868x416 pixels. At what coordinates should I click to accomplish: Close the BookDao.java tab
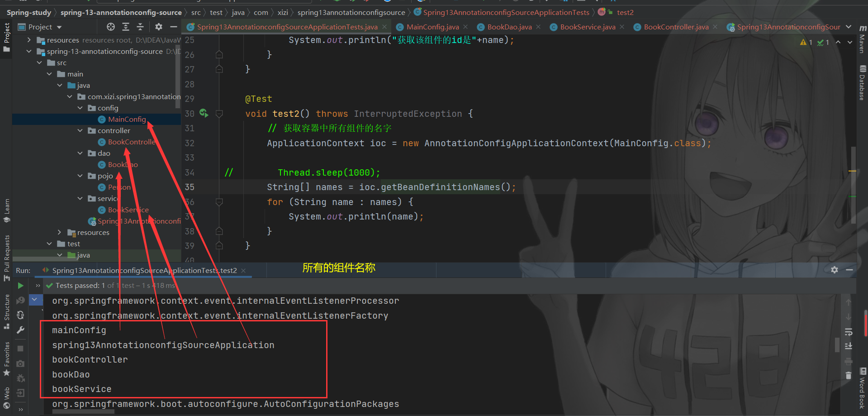pyautogui.click(x=538, y=27)
